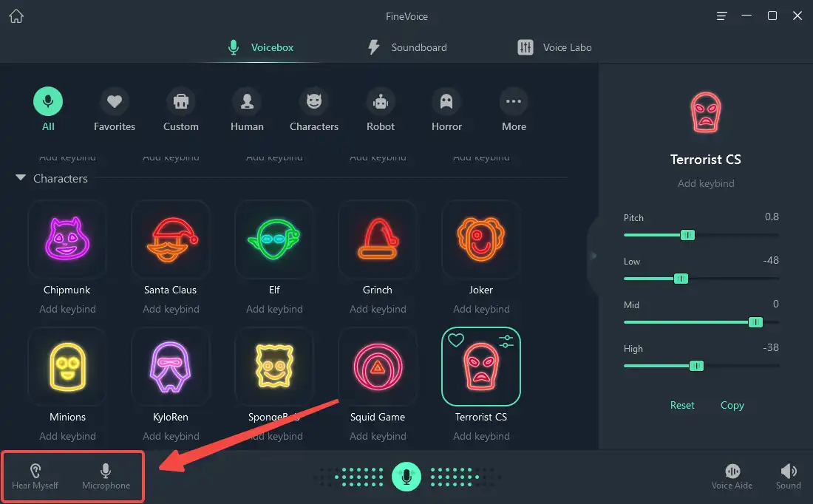813x504 pixels.
Task: Copy the voice settings
Action: click(732, 405)
